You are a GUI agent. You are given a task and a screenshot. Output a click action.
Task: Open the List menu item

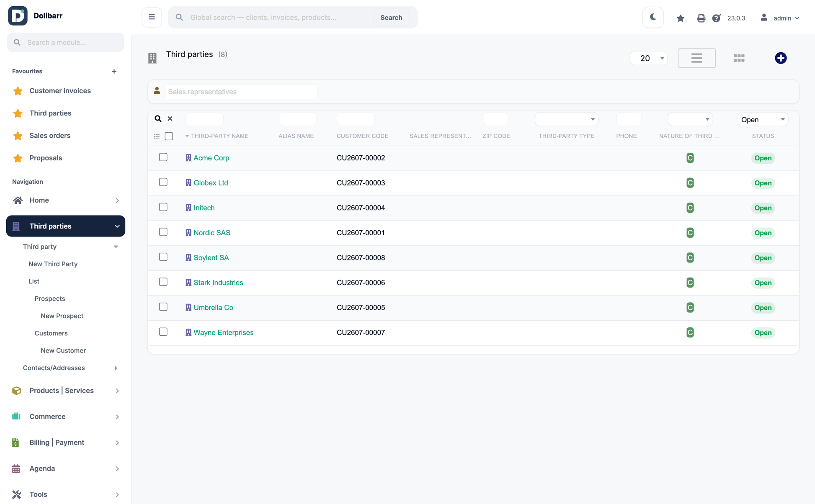coord(34,281)
